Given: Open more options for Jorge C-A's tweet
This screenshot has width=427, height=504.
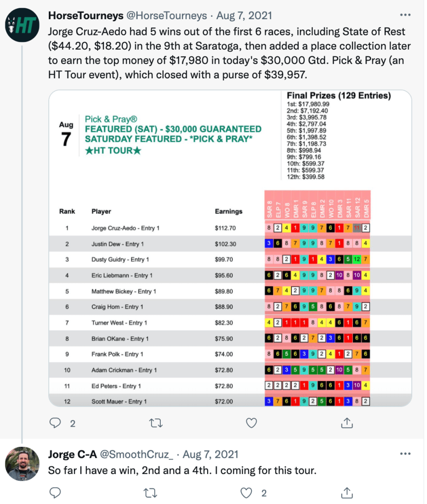Looking at the screenshot, I should tap(405, 454).
